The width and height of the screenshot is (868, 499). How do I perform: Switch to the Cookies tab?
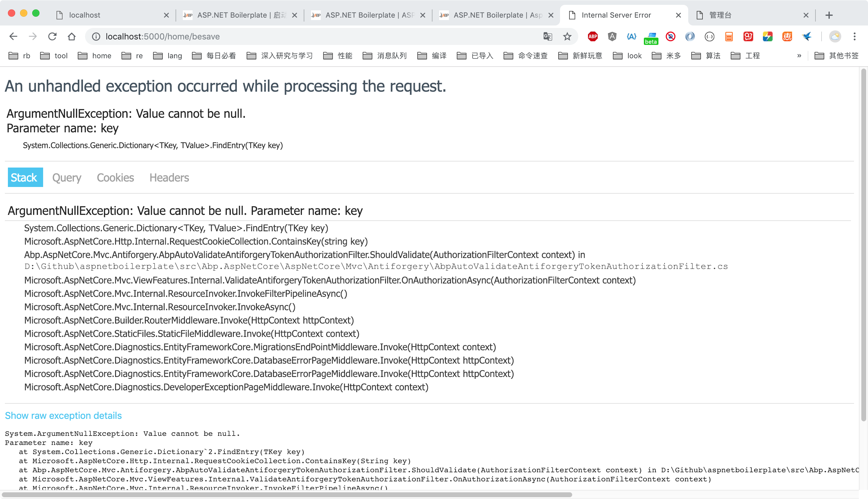point(115,178)
